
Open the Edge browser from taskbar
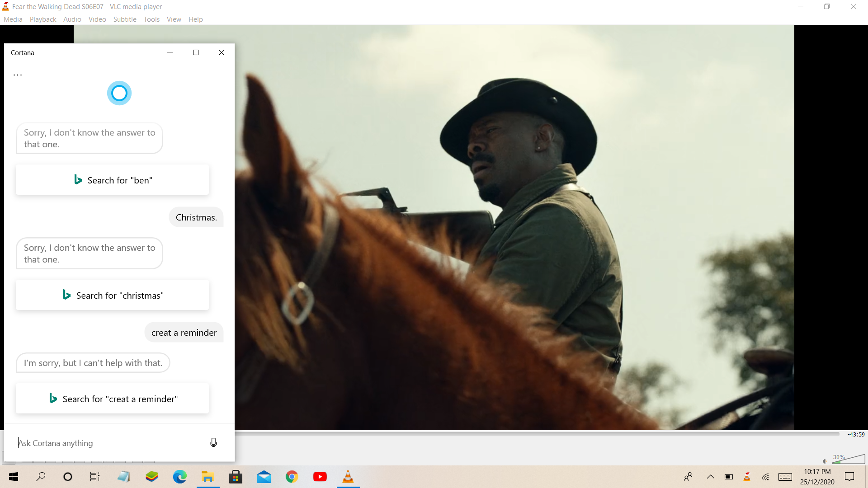point(180,477)
